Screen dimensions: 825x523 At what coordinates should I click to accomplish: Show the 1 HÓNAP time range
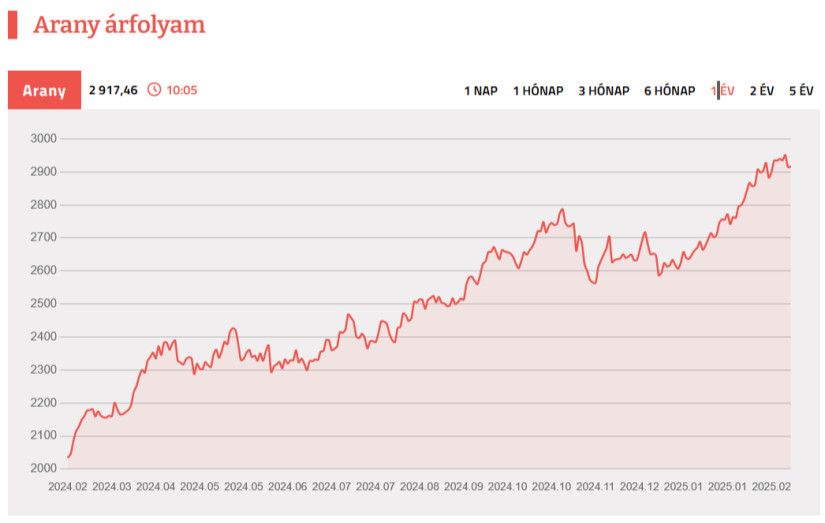coord(538,91)
